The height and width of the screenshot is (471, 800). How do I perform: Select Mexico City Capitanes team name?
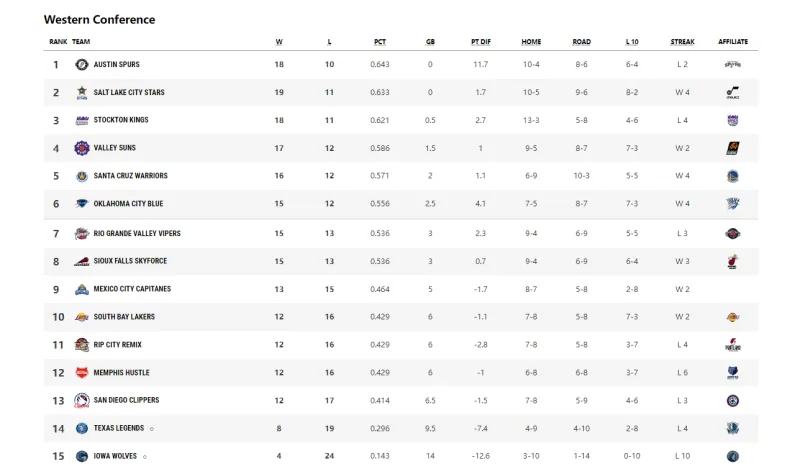click(132, 289)
